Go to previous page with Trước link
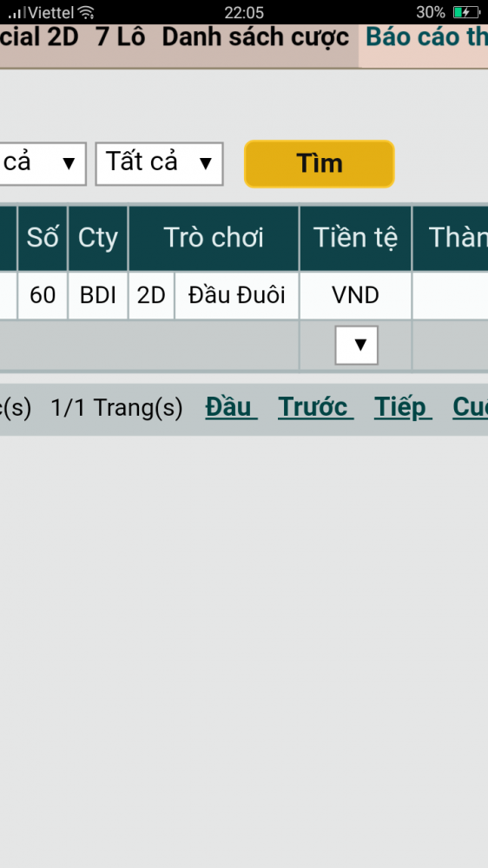The image size is (488, 868). click(x=316, y=408)
